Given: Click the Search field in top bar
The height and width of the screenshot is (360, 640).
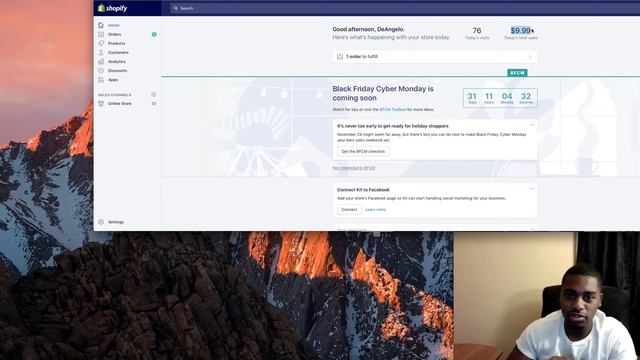Looking at the screenshot, I should tap(404, 8).
